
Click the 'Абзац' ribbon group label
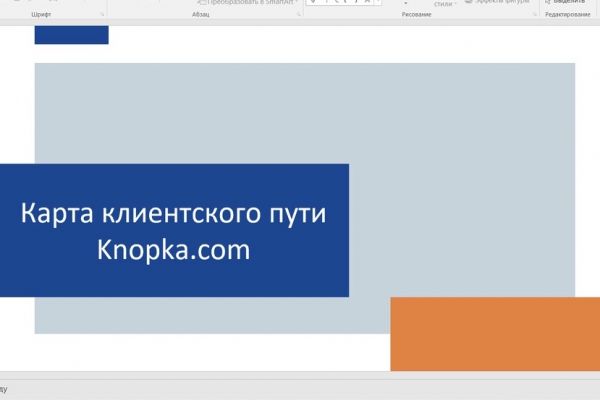pos(201,15)
